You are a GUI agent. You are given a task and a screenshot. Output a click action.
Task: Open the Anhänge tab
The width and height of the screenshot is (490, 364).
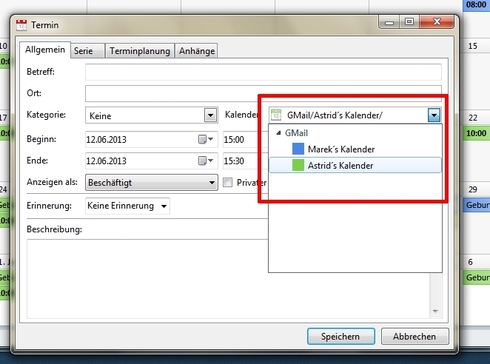tap(197, 51)
